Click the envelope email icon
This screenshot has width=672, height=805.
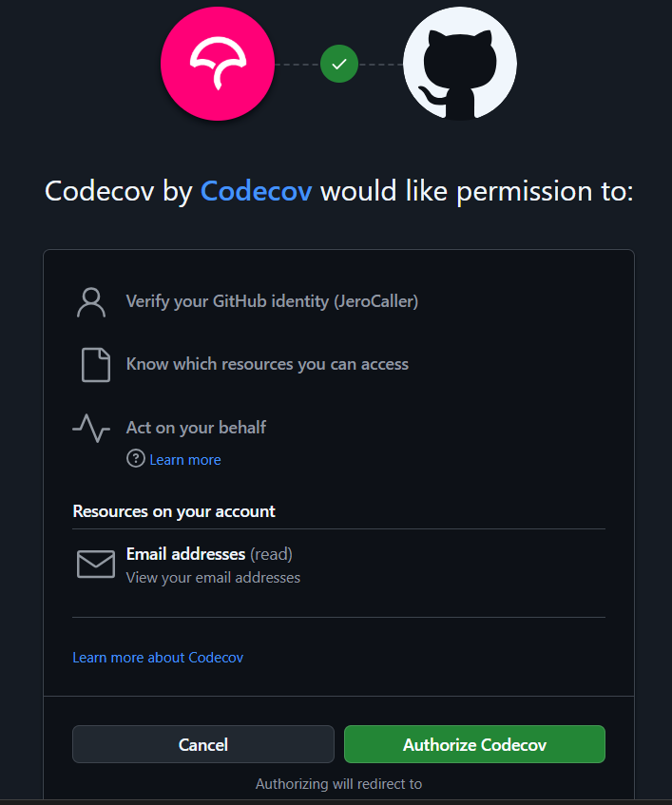coord(95,565)
